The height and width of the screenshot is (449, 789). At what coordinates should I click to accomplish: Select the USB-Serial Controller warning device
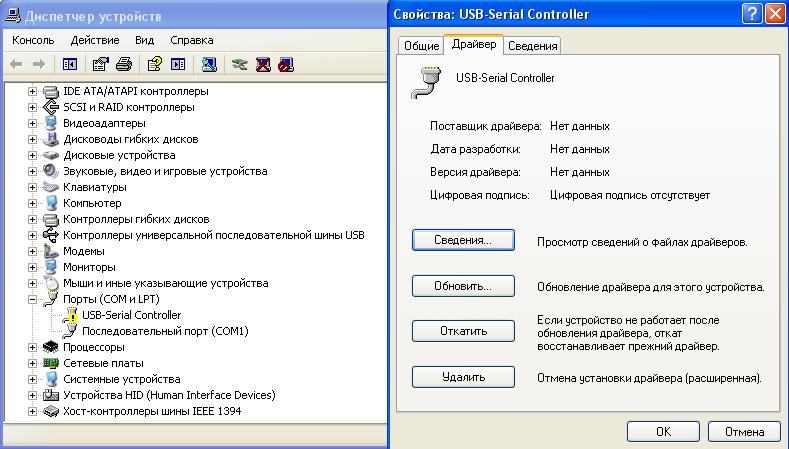coord(117,315)
